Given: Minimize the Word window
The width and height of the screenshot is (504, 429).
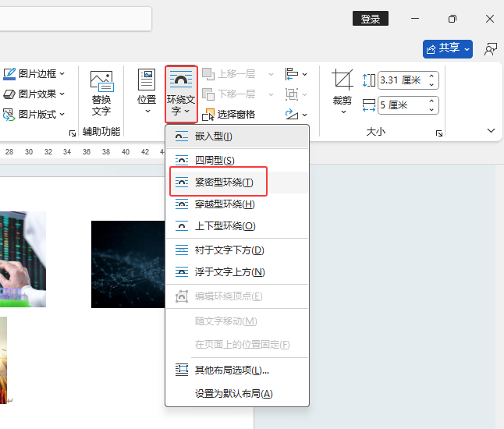Looking at the screenshot, I should coord(415,19).
